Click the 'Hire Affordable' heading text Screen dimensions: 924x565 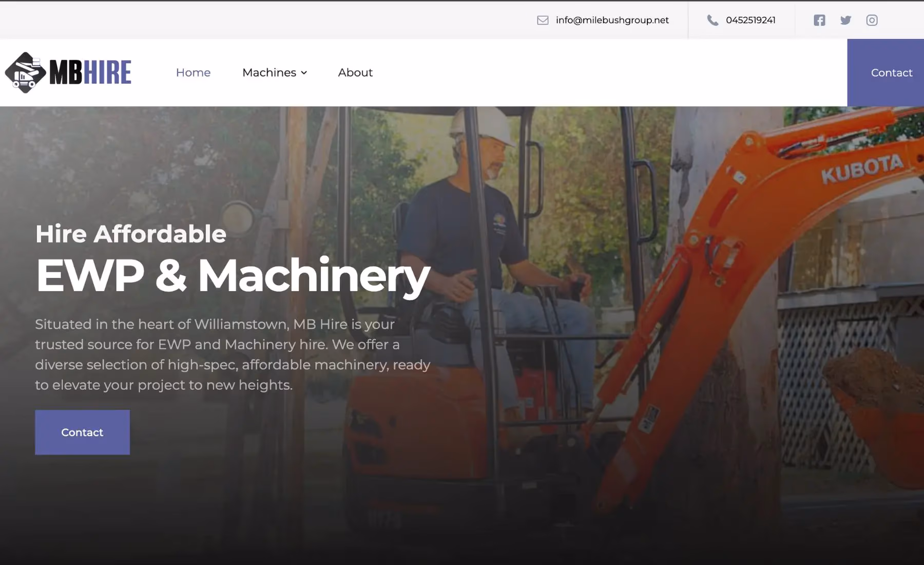(x=130, y=234)
